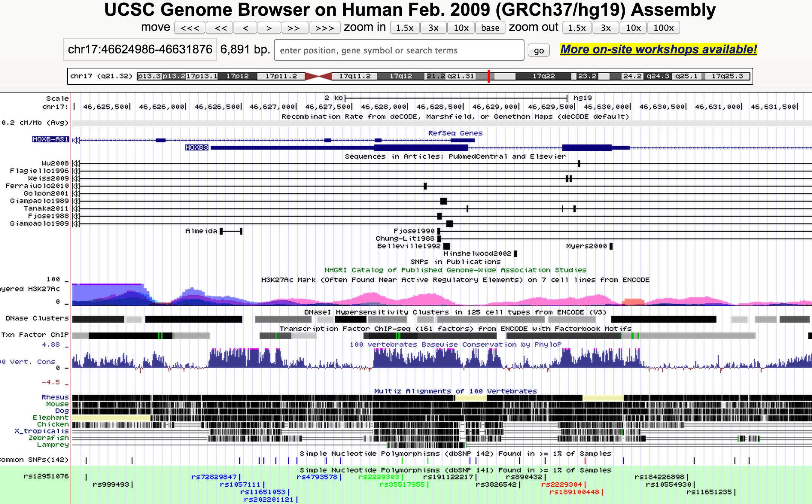Screen dimensions: 812x504
Task: Open the on-site workshops link
Action: pos(658,50)
